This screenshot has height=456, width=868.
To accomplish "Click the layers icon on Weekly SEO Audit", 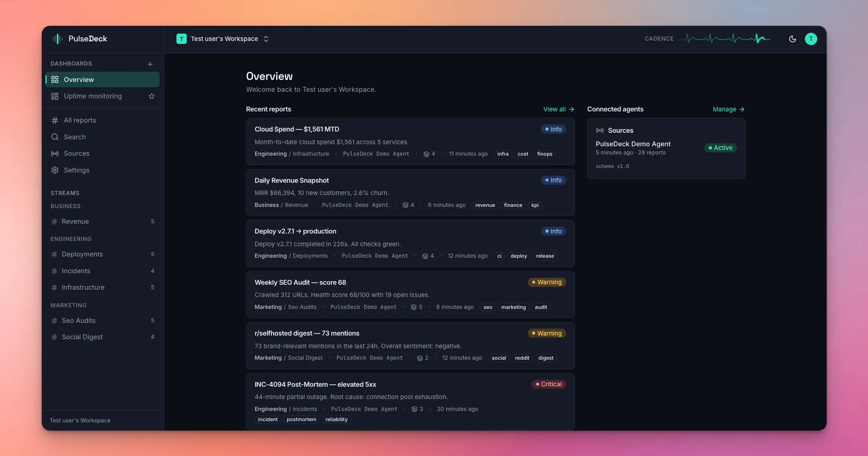I will [414, 307].
